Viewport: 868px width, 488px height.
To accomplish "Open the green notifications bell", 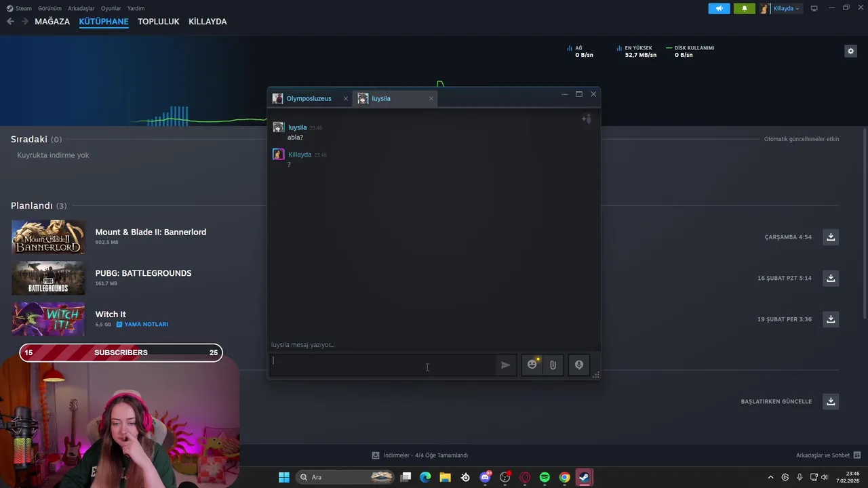I will tap(744, 8).
